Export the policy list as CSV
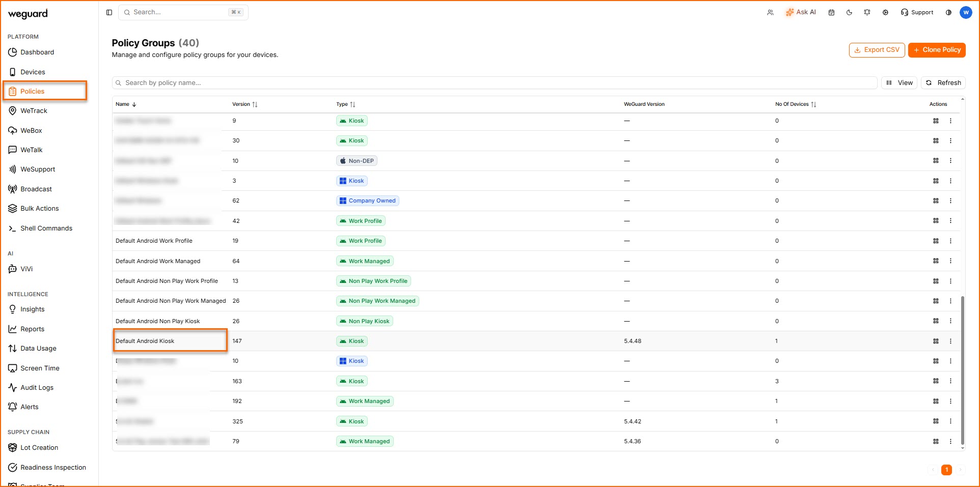Screen dimensions: 980x487 [877, 50]
